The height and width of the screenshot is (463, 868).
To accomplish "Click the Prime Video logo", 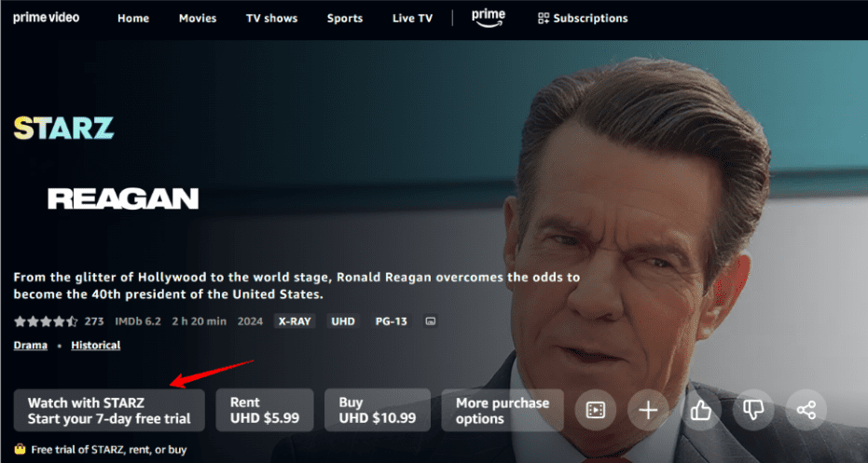I will pyautogui.click(x=46, y=18).
